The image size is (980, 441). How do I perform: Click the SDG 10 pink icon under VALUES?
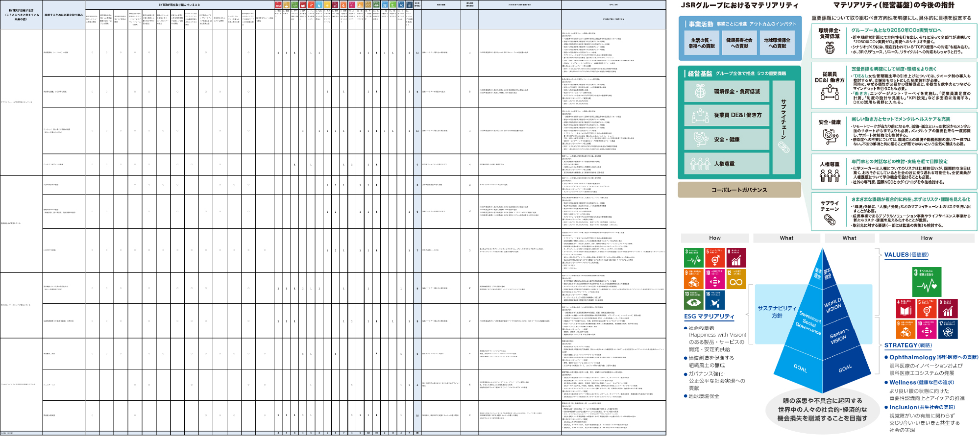(x=927, y=329)
